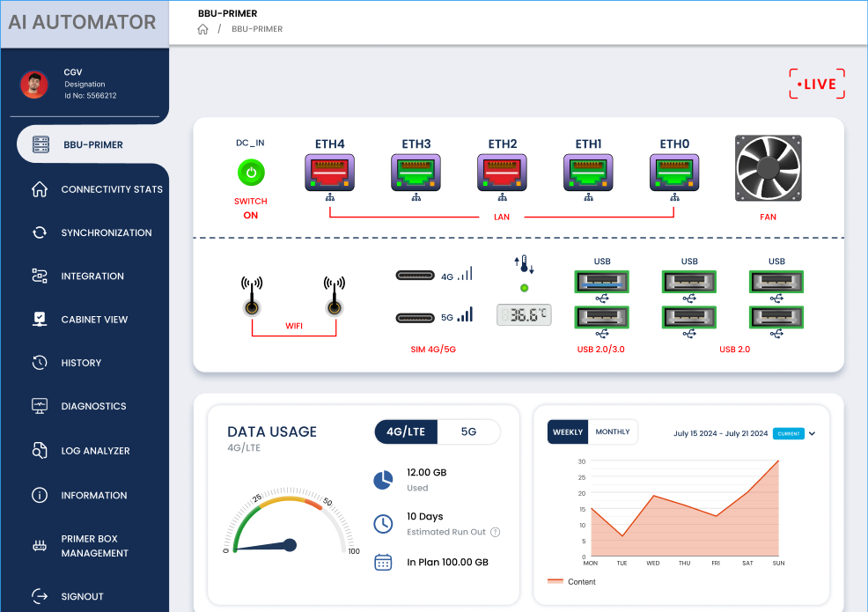Click the top-left USB 3.0 port
Image resolution: width=868 pixels, height=612 pixels.
(x=601, y=282)
